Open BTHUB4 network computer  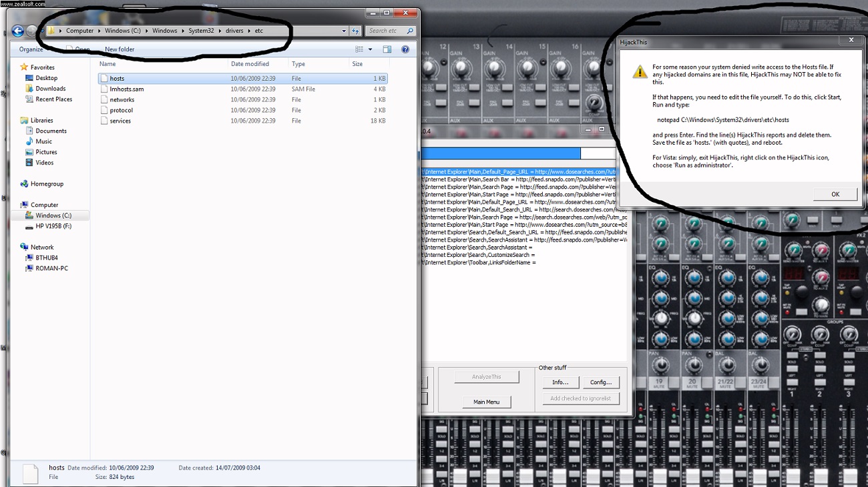point(46,258)
